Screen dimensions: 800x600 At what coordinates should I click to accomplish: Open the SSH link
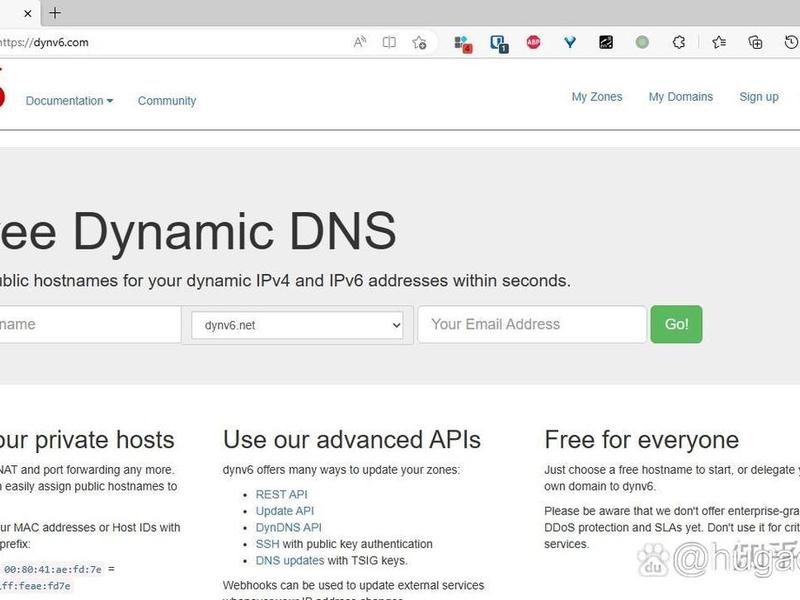tap(267, 544)
